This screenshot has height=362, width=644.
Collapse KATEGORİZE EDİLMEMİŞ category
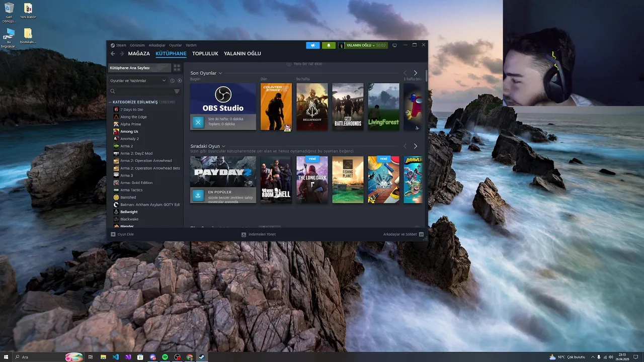tap(110, 102)
